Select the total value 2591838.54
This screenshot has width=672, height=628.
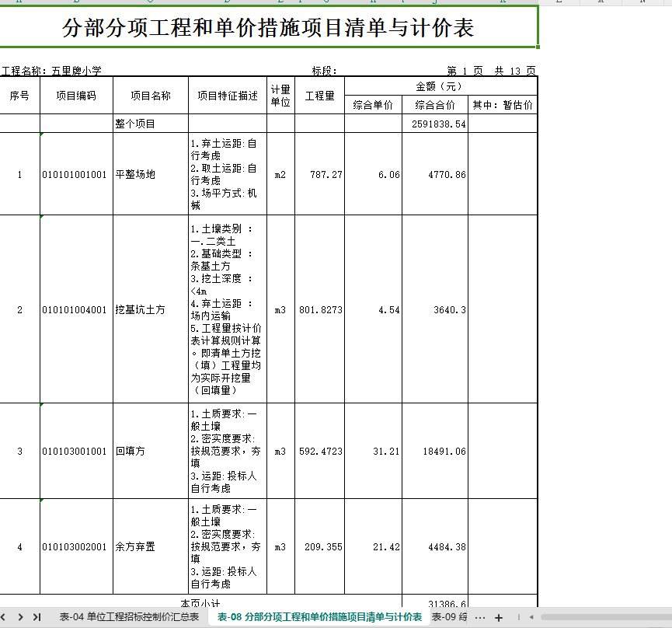[435, 124]
